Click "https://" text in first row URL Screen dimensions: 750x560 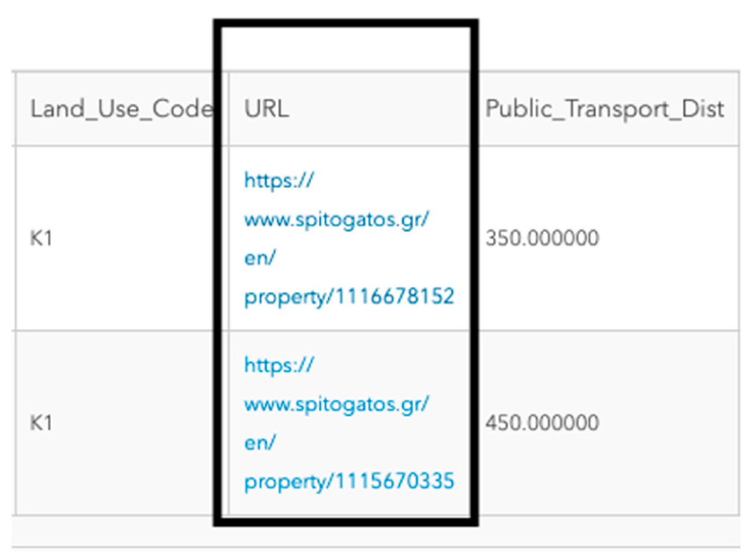tap(279, 180)
